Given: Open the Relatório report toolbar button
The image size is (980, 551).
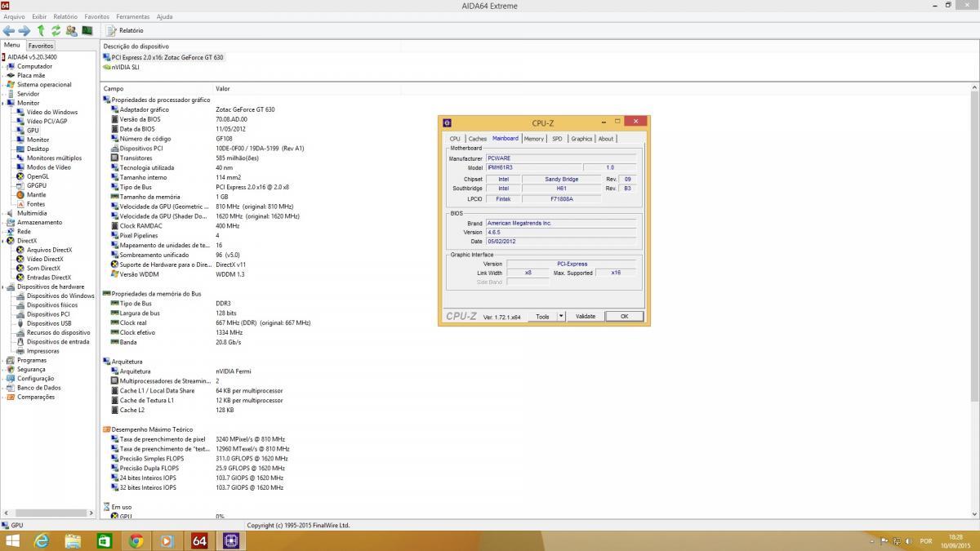Looking at the screenshot, I should click(x=125, y=30).
